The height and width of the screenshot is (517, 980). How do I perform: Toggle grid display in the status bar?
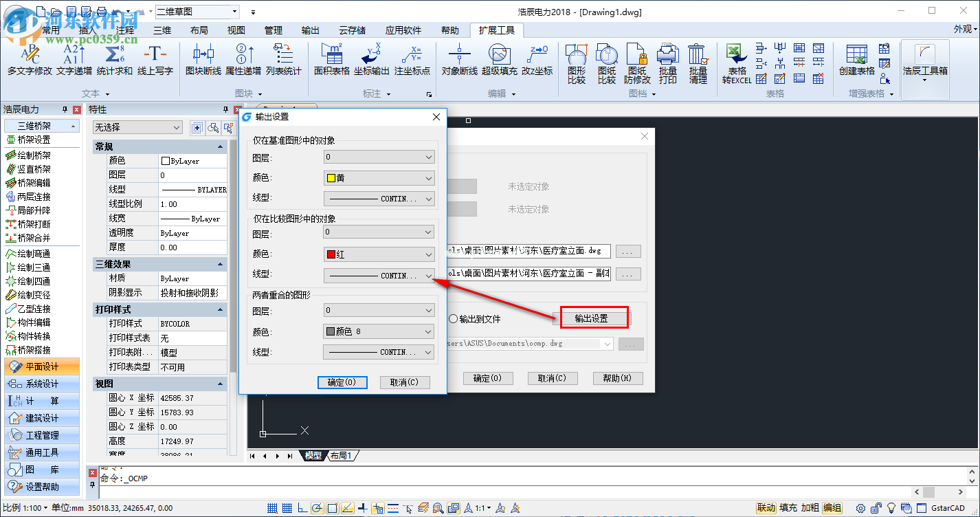287,508
